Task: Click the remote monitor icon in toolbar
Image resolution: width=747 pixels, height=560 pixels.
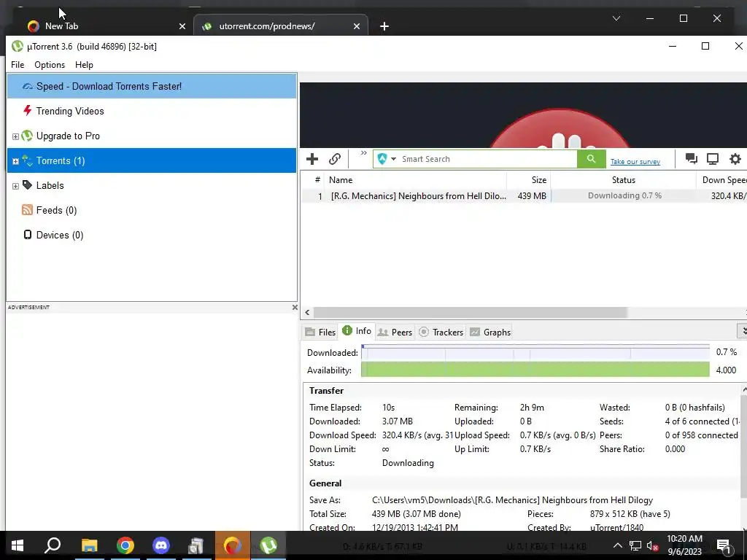Action: click(x=713, y=159)
